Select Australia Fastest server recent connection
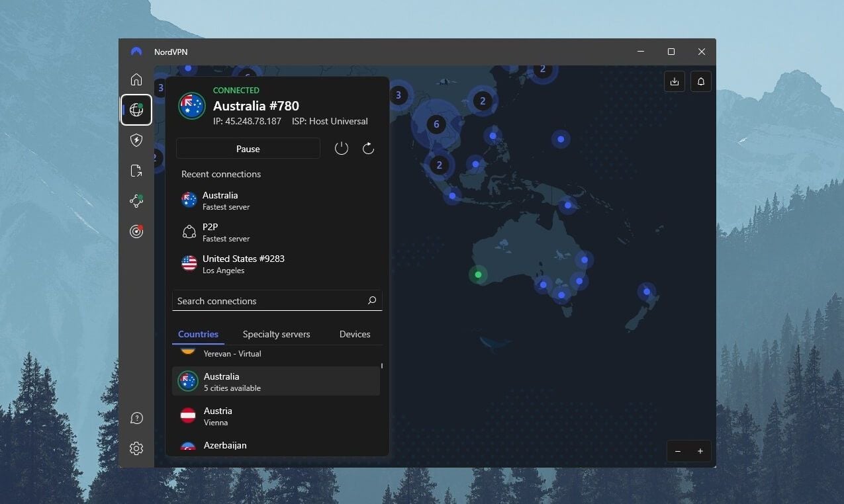This screenshot has width=844, height=504. click(x=277, y=200)
